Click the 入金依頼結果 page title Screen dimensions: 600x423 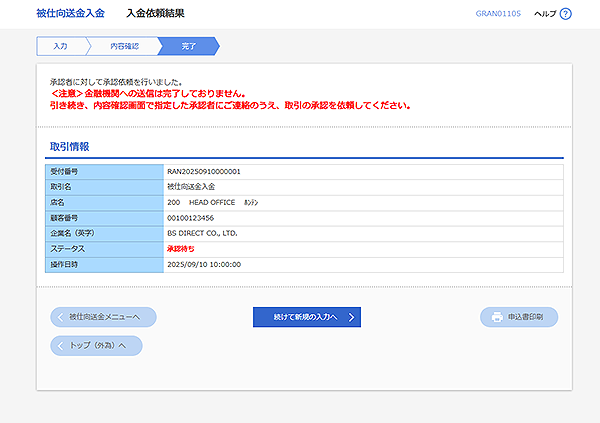click(x=155, y=13)
